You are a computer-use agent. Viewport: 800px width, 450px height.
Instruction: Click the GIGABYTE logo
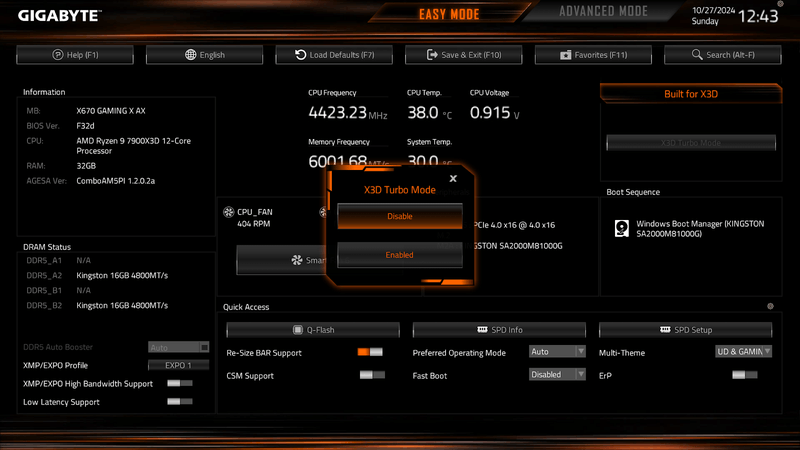[x=60, y=16]
